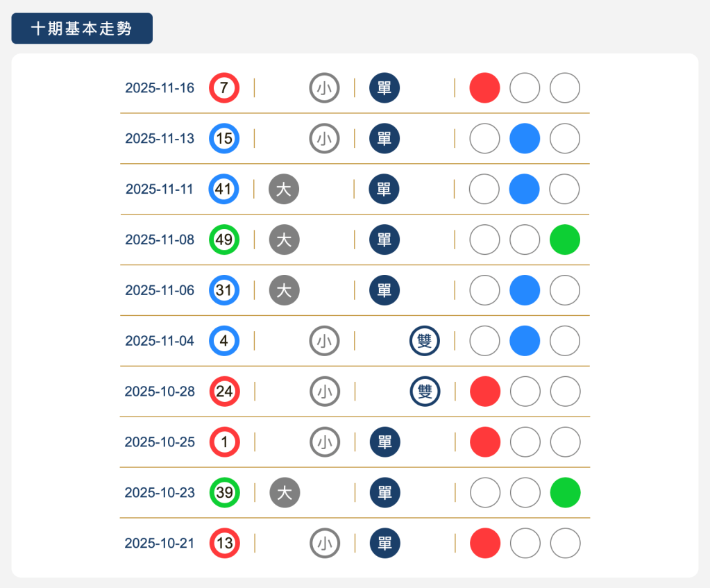Screen dimensions: 710x588
Task: Select the 單 badge on 2025-11-13 row
Action: point(384,138)
